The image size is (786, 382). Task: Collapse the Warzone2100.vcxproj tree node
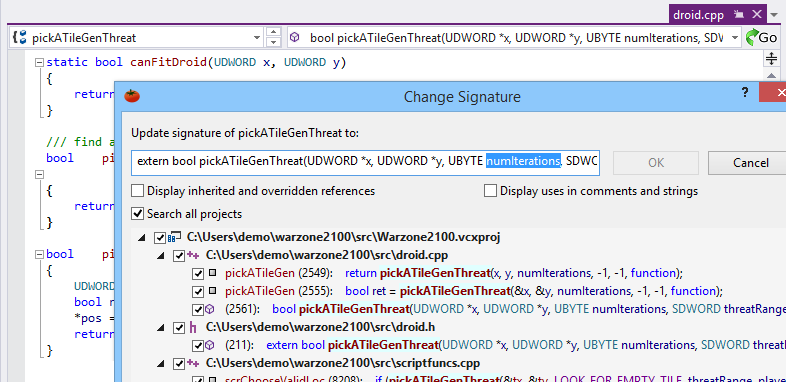142,238
